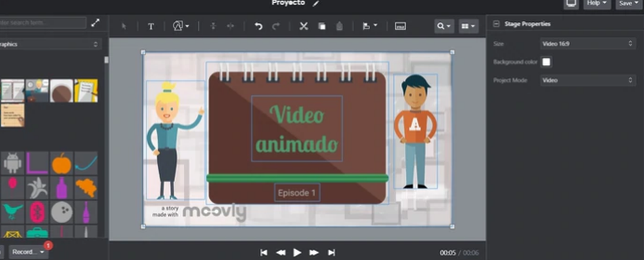This screenshot has width=644, height=260.
Task: Open the align objects dropdown
Action: click(x=370, y=26)
